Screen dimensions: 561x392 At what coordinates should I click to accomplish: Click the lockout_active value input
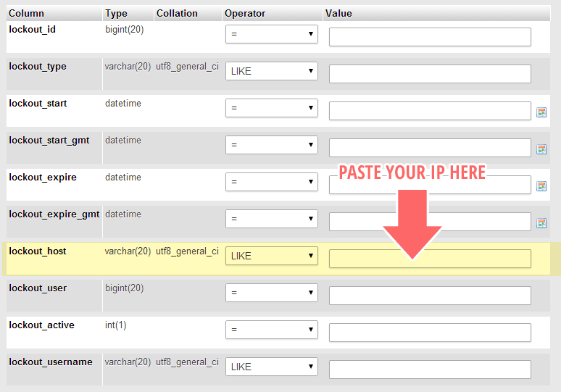pos(429,333)
